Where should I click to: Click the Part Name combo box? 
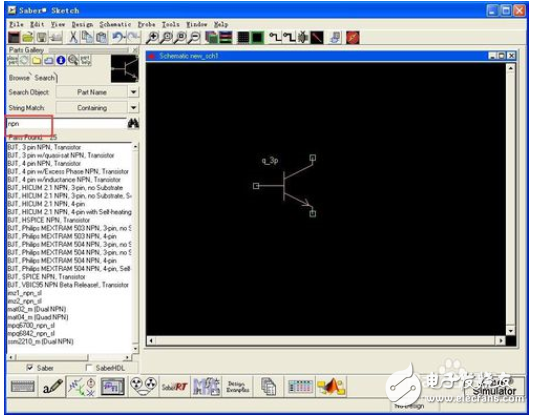tap(92, 92)
